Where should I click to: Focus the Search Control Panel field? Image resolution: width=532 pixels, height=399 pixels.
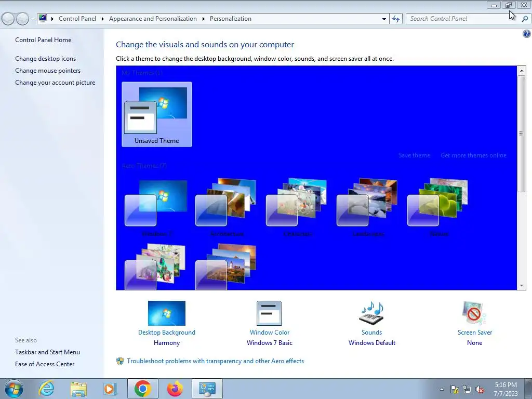463,19
